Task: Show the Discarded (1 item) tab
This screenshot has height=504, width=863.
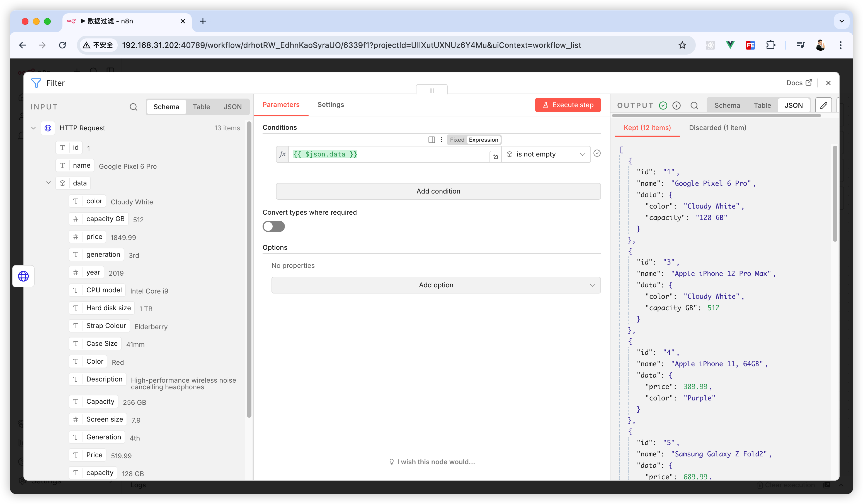Action: pyautogui.click(x=717, y=128)
